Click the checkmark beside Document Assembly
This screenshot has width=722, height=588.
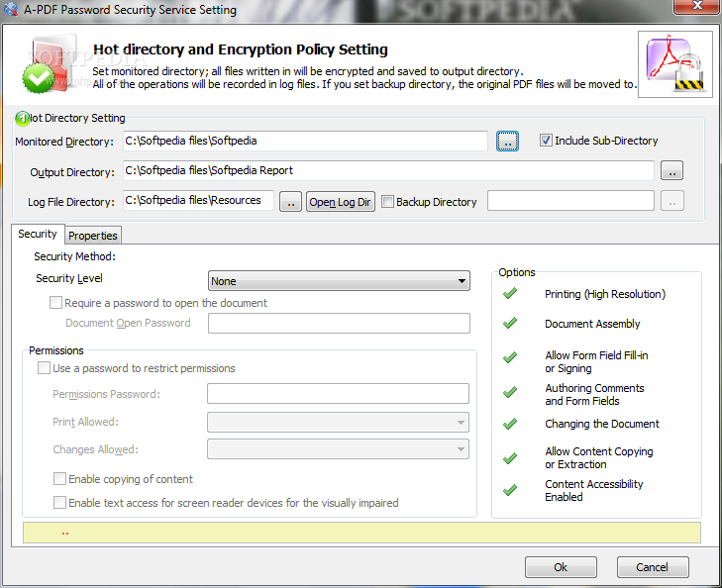pyautogui.click(x=510, y=323)
